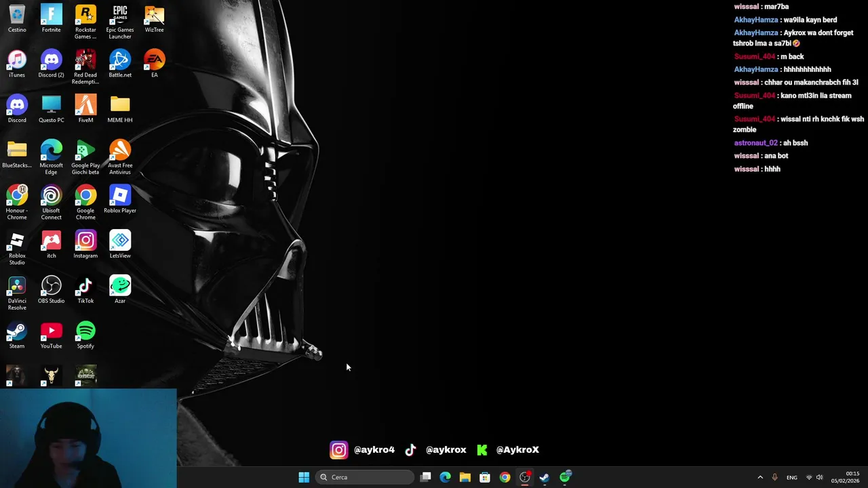The width and height of the screenshot is (868, 488).
Task: Select the Battle.net desktop shortcut
Action: [x=120, y=64]
